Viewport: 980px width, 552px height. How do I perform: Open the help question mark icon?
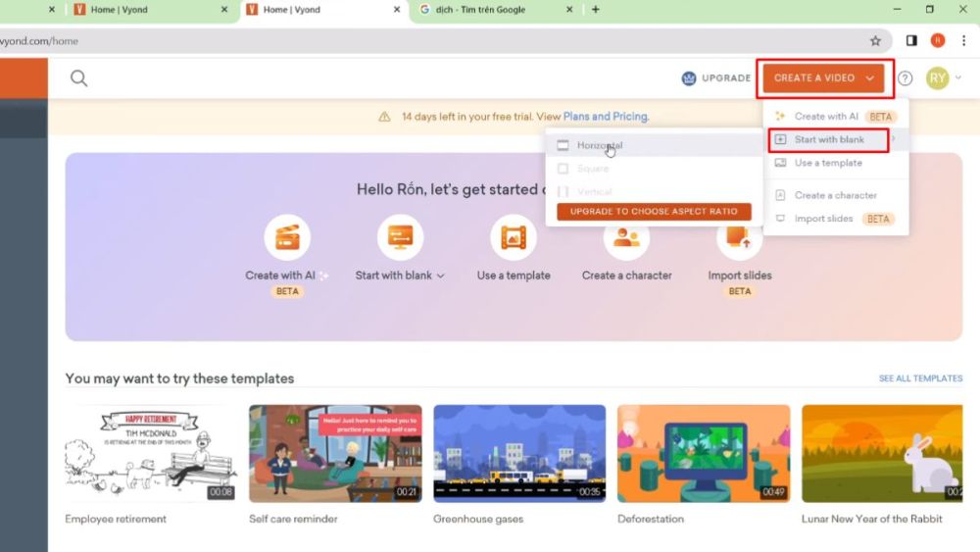click(x=905, y=78)
